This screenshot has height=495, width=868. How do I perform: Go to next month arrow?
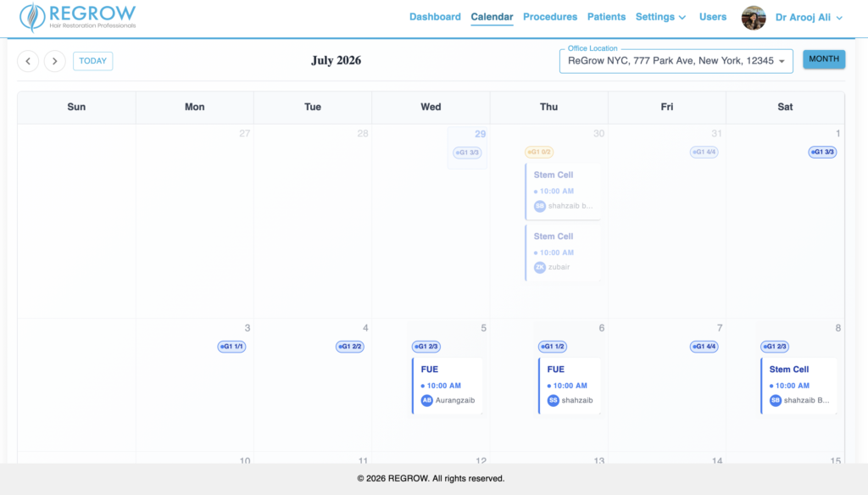click(55, 61)
